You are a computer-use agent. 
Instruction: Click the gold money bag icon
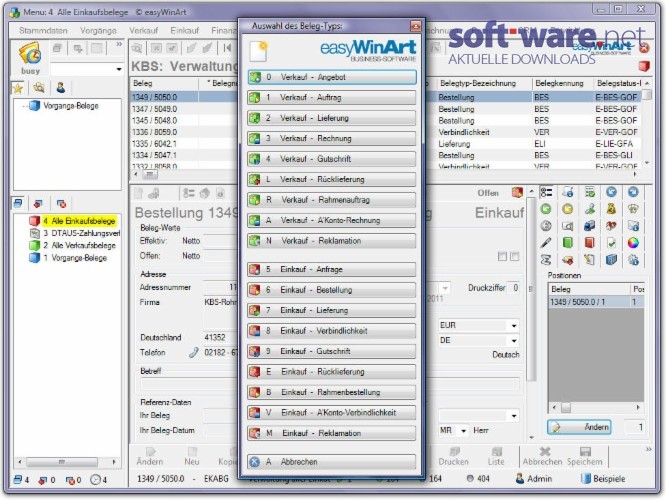click(x=611, y=209)
